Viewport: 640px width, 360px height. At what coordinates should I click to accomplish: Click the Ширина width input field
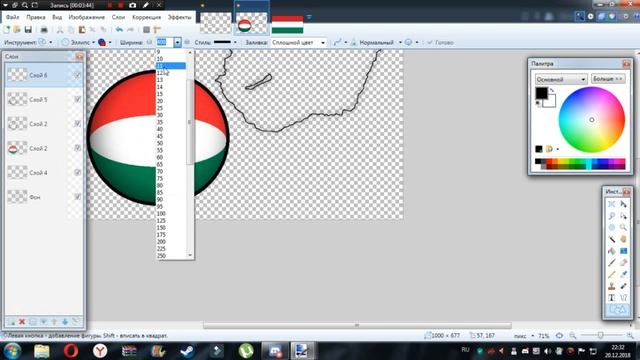pos(165,42)
